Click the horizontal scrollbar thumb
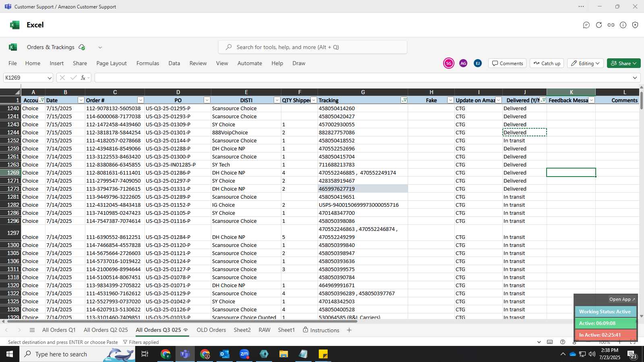Image resolution: width=644 pixels, height=362 pixels. 182,321
